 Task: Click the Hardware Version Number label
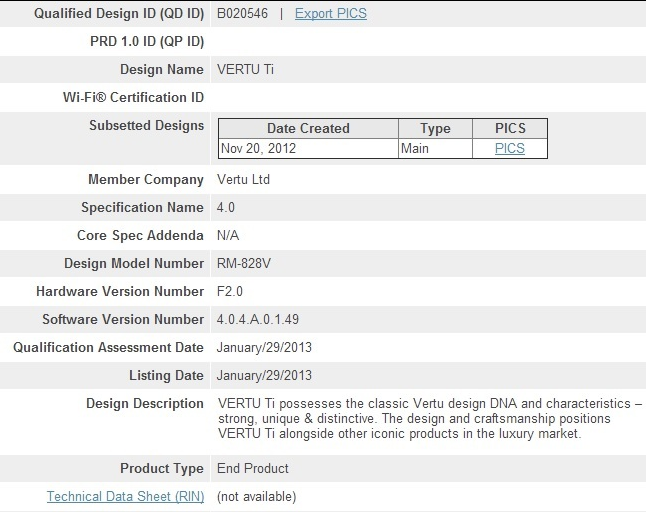[120, 291]
